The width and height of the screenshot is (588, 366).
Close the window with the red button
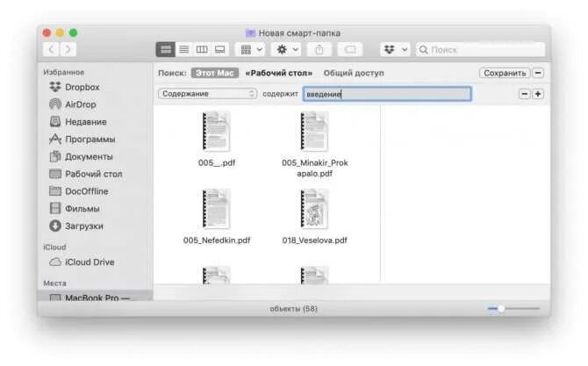[47, 33]
